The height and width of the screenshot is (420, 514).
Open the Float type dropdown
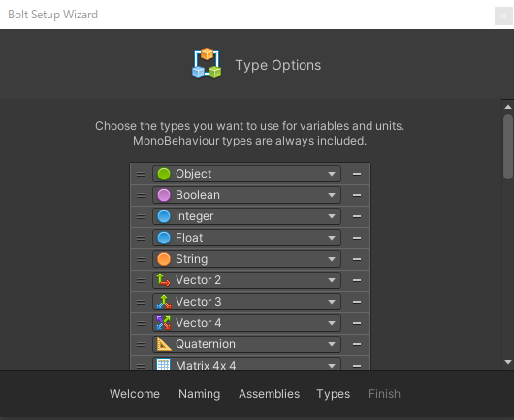(x=247, y=238)
